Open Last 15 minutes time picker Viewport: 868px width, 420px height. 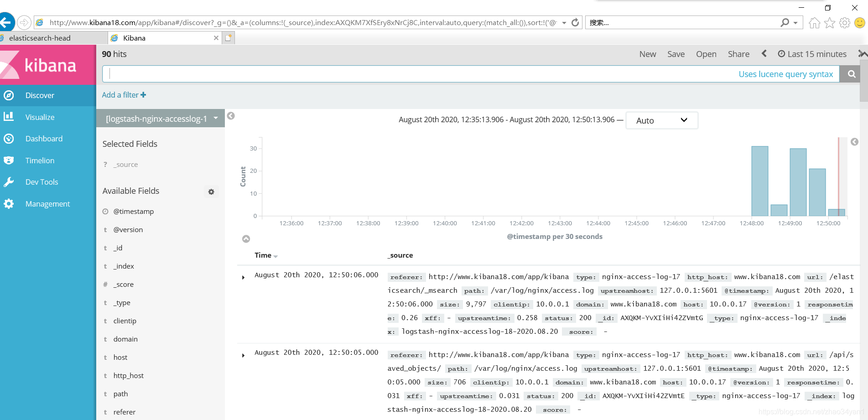(x=812, y=54)
